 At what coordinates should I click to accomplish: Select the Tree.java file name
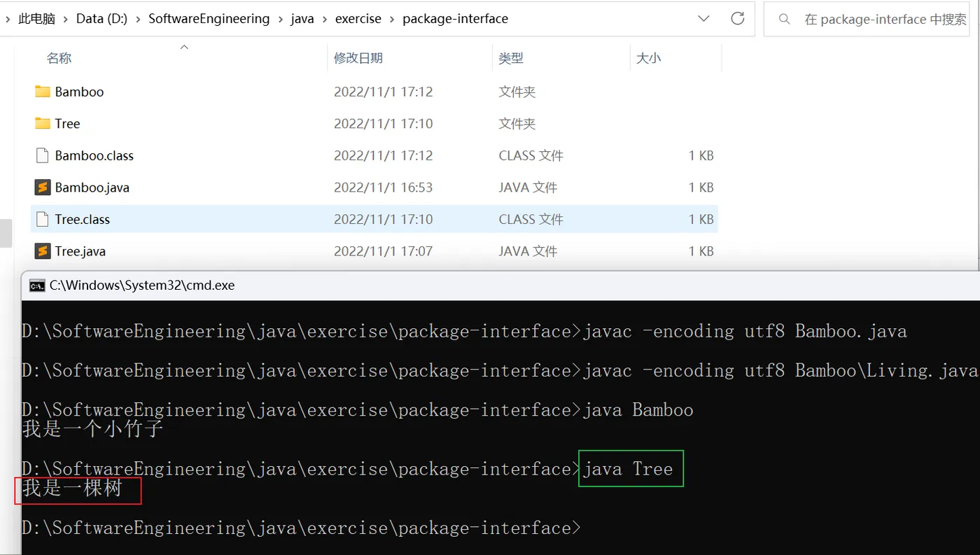pos(80,251)
